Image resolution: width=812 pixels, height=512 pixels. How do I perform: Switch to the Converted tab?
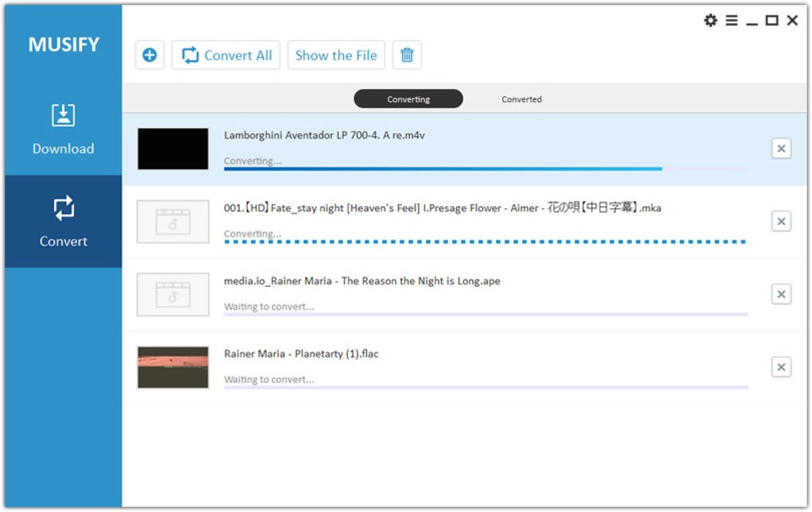[x=521, y=99]
